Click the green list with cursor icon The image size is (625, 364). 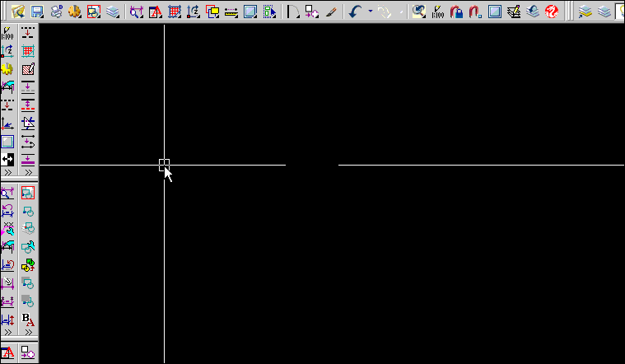pyautogui.click(x=269, y=12)
